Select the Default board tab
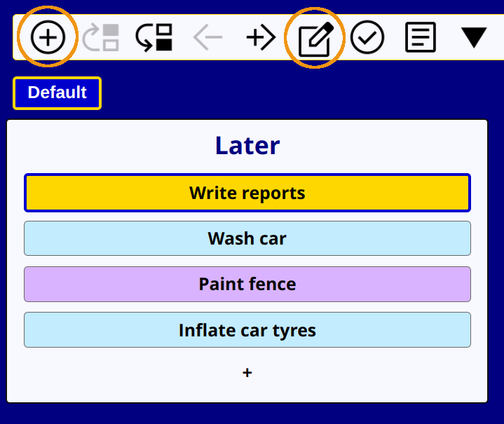 click(x=57, y=93)
